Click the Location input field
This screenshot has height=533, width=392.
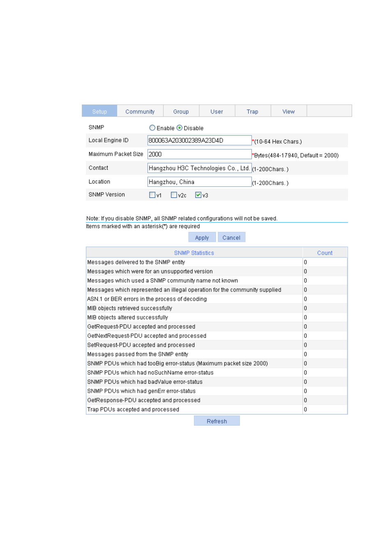(199, 182)
